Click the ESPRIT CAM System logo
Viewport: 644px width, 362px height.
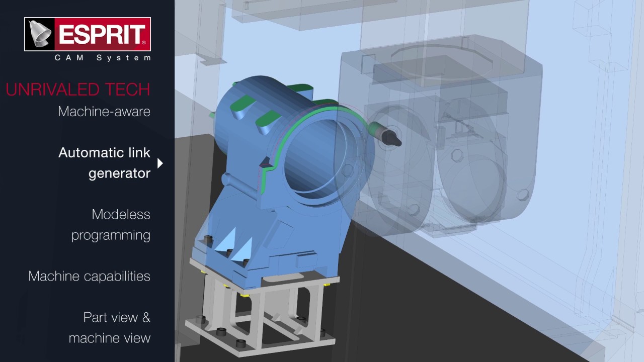point(88,39)
